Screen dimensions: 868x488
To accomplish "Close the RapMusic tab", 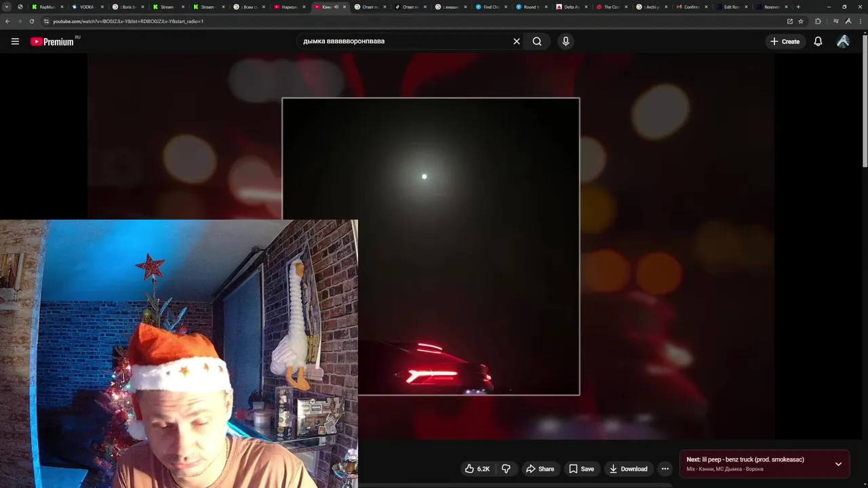I will (x=62, y=7).
